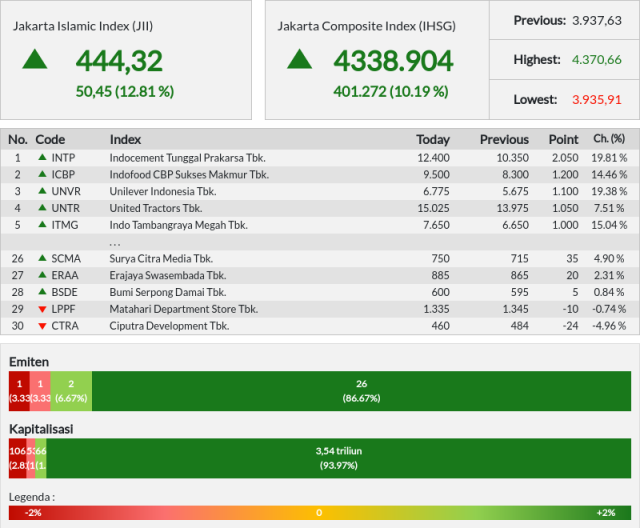Click the 'Jakarta Islamic Index (JII)' title
Image resolution: width=640 pixels, height=528 pixels.
click(x=83, y=26)
